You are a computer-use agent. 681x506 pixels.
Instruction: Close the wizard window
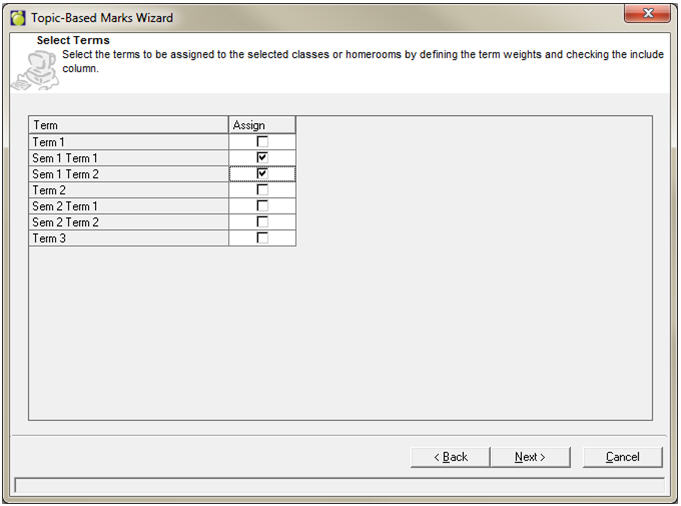(647, 14)
